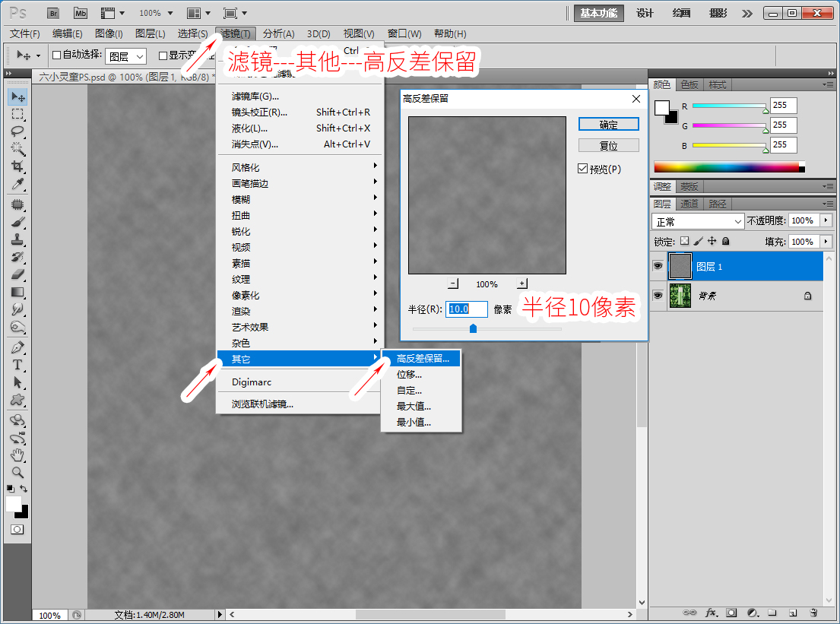Switch to the 通道 tab

(x=689, y=204)
